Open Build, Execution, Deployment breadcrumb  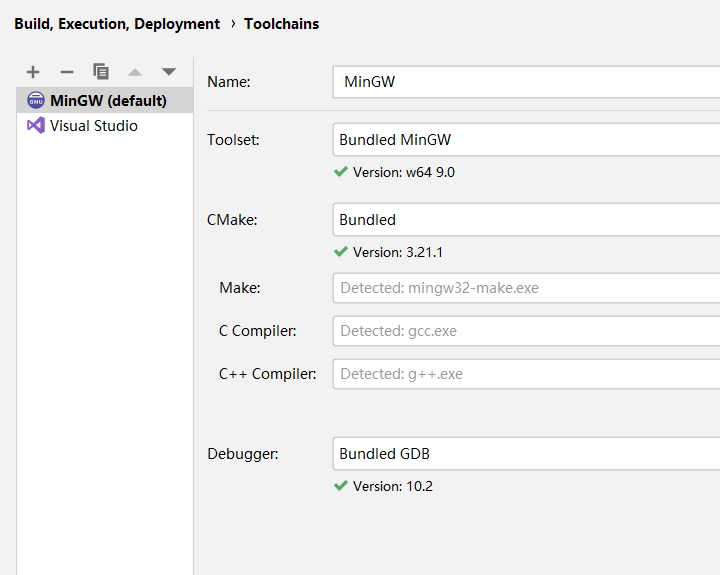point(117,24)
